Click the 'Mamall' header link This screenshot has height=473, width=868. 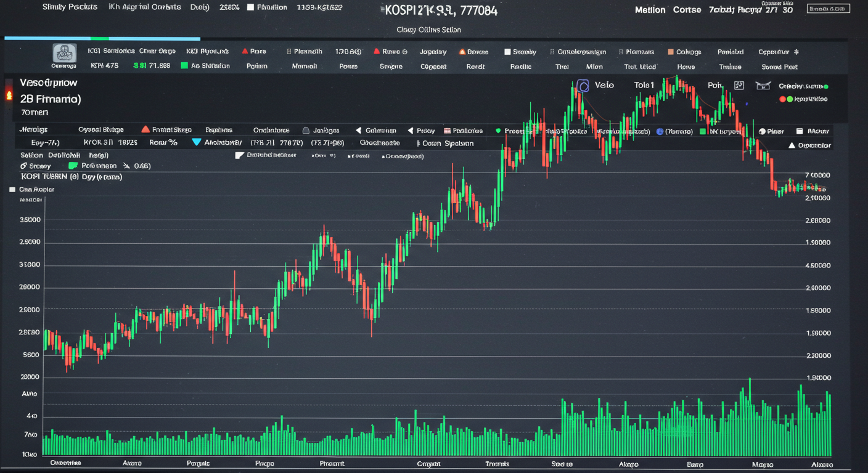coord(304,66)
